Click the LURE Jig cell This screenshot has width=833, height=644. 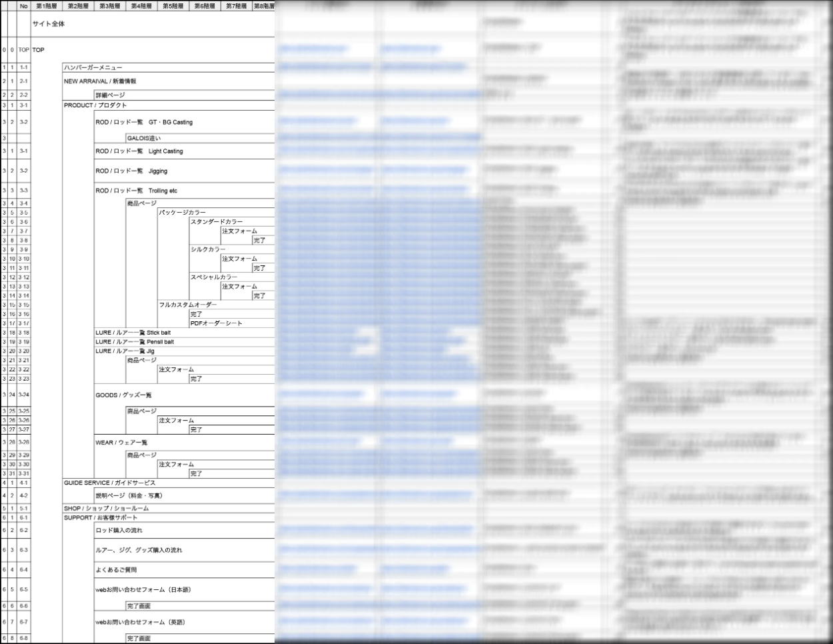click(x=185, y=351)
